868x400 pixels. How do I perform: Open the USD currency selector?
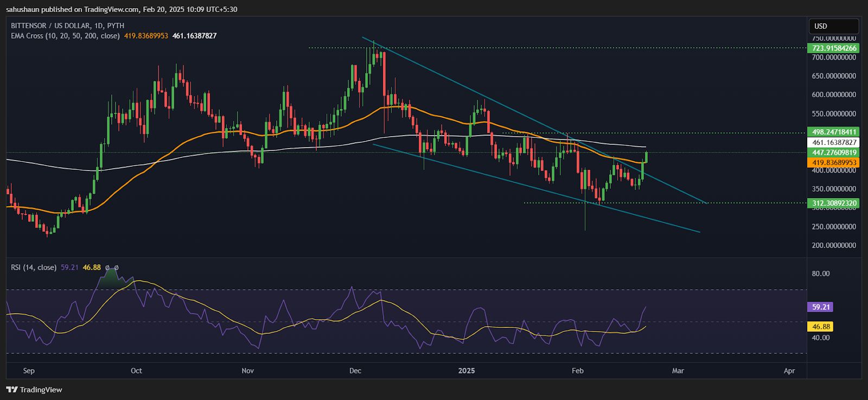(x=834, y=26)
